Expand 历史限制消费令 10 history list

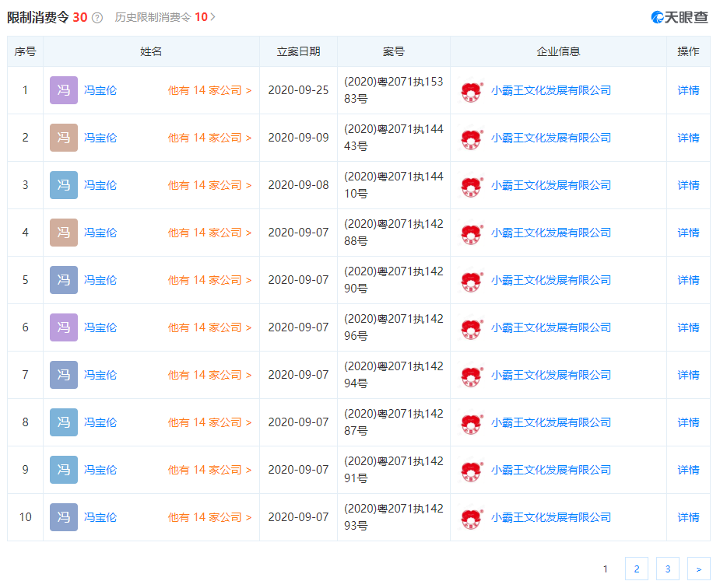[x=165, y=17]
